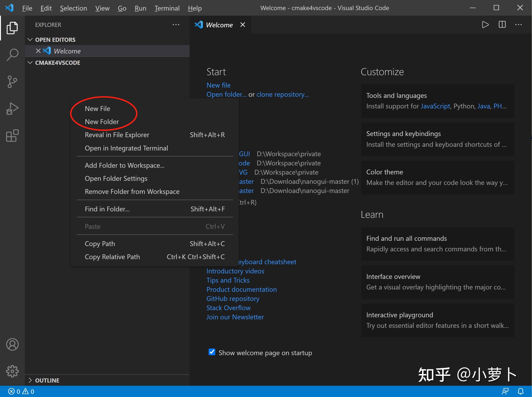
Task: Click the JavaScript language link
Action: pos(435,106)
